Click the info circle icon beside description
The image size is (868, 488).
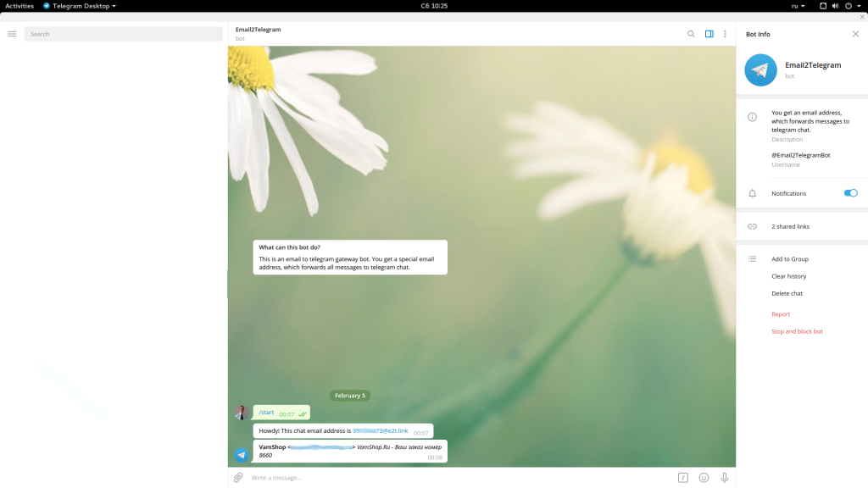pyautogui.click(x=753, y=117)
